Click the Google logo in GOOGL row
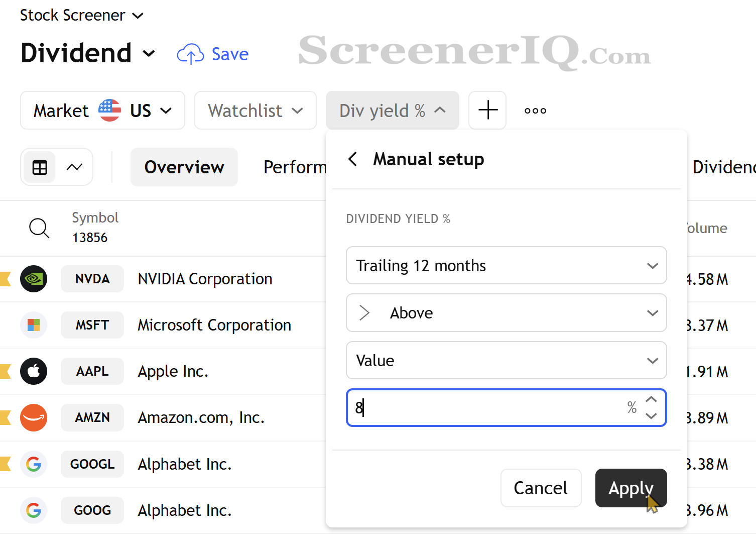The height and width of the screenshot is (543, 756). coord(34,464)
